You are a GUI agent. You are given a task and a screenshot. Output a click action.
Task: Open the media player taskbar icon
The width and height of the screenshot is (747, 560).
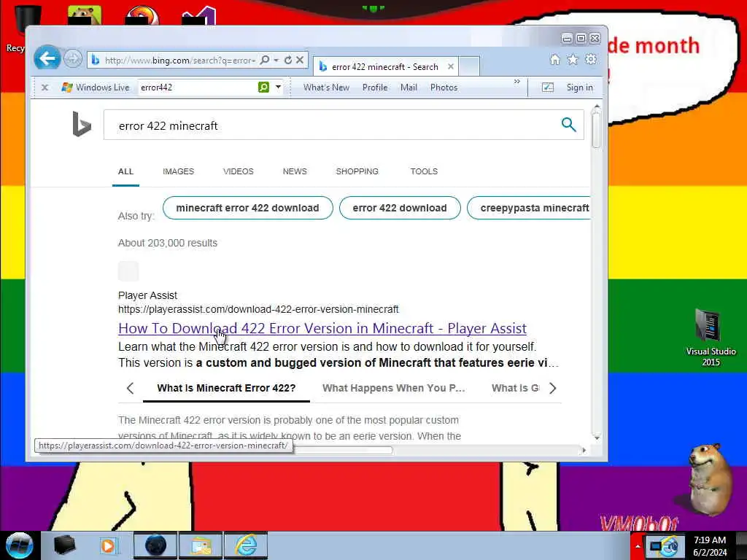108,545
